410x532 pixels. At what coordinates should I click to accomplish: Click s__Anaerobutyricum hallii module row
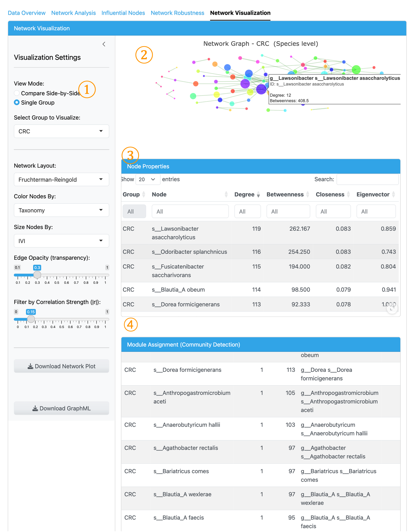pyautogui.click(x=261, y=429)
